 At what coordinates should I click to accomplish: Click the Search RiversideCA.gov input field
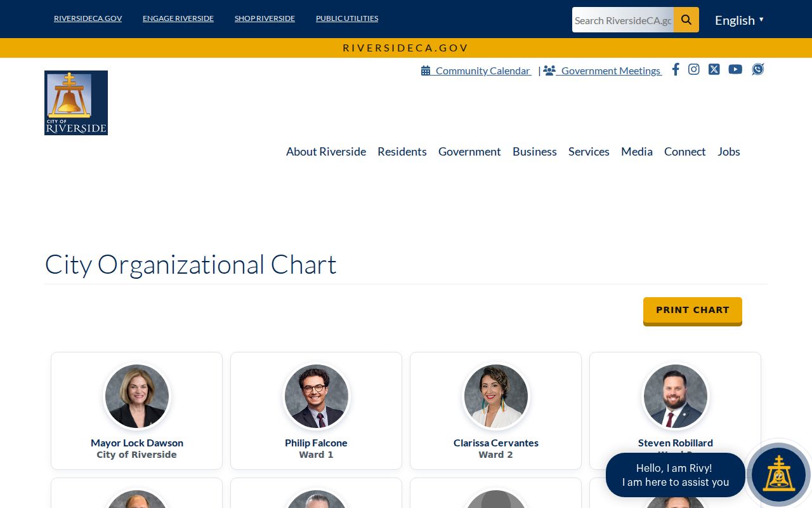click(x=623, y=20)
